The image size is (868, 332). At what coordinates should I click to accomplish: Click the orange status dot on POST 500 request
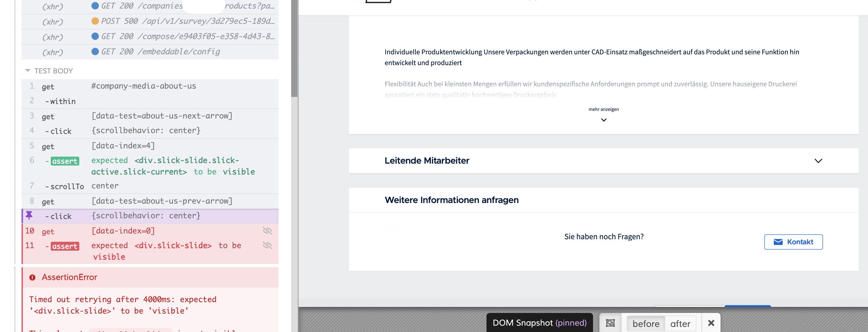coord(95,21)
